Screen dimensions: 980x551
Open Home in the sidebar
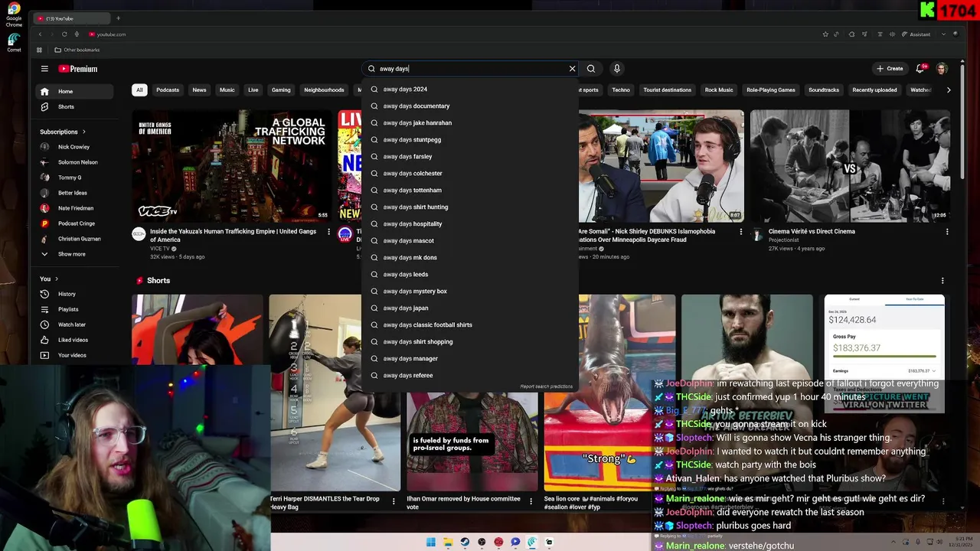(74, 91)
